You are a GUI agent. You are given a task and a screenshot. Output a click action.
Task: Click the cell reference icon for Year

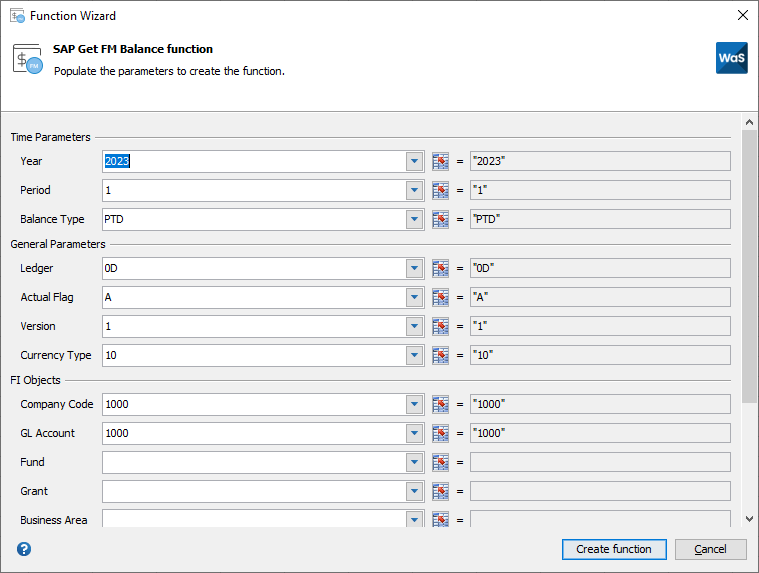coord(440,161)
